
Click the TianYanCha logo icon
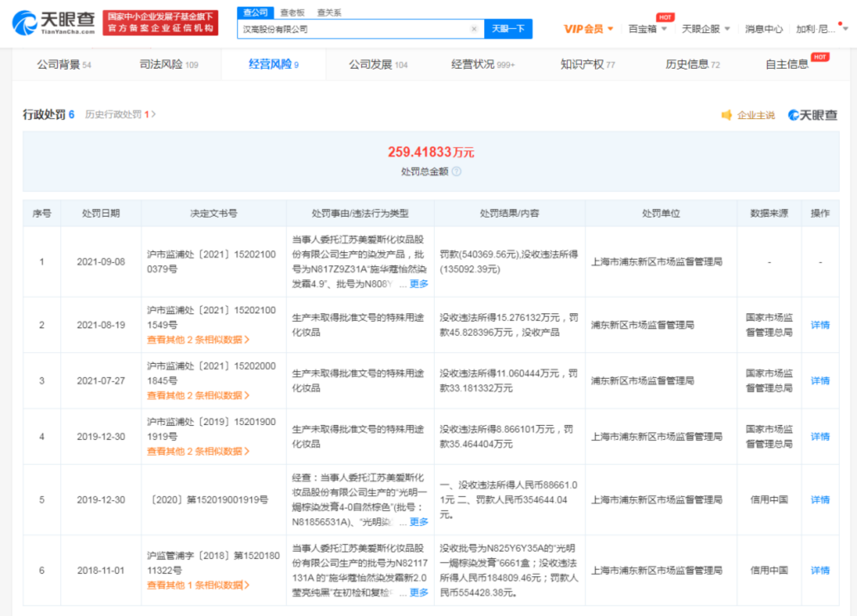click(x=25, y=23)
